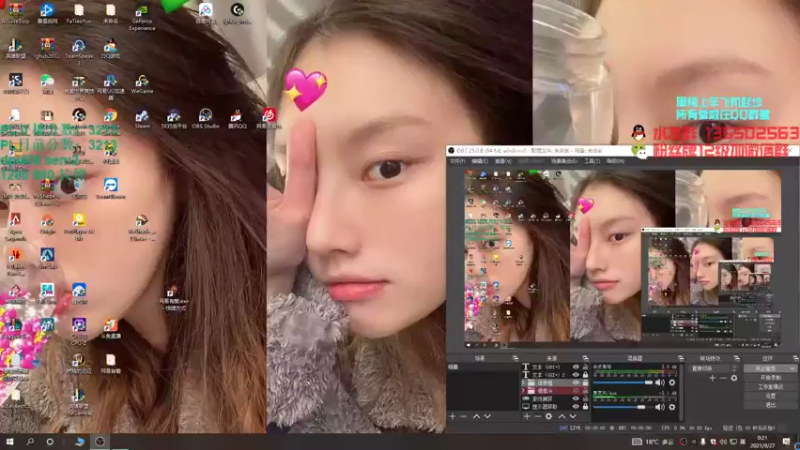Screen dimensions: 800x450
Task: Adjust the Mic/Aux volume slider
Action: tap(623, 407)
